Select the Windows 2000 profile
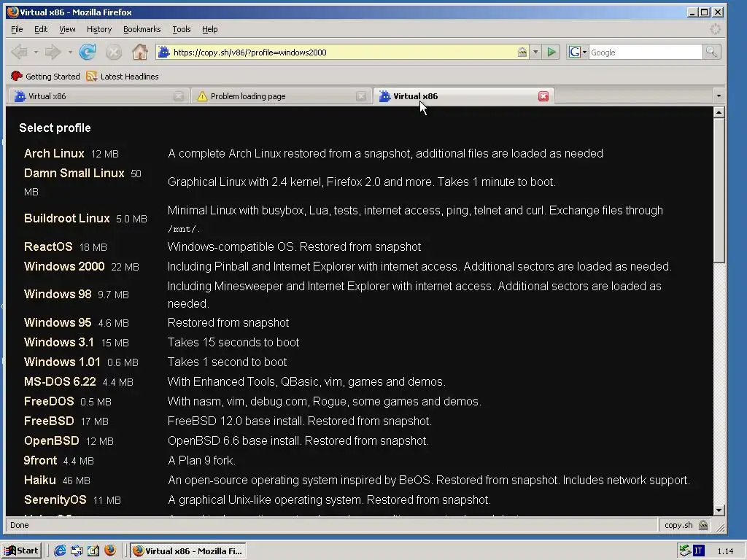 64,266
